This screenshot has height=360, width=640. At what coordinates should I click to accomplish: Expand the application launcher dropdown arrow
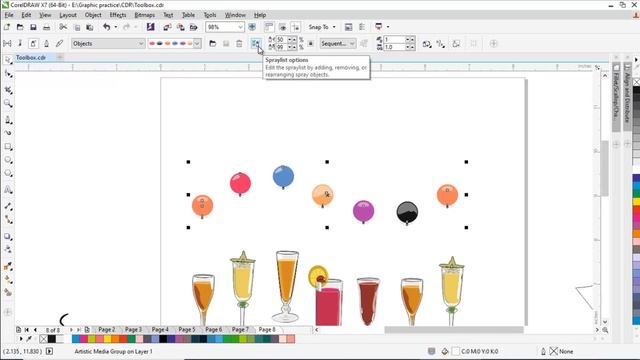tap(387, 27)
